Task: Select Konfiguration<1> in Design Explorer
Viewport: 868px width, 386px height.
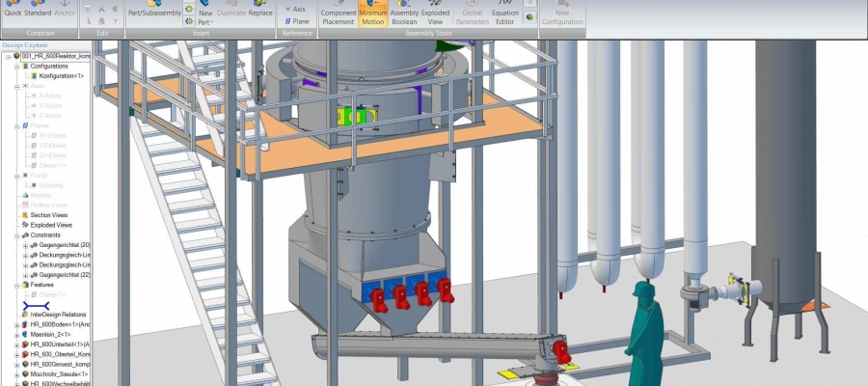Action: 61,75
